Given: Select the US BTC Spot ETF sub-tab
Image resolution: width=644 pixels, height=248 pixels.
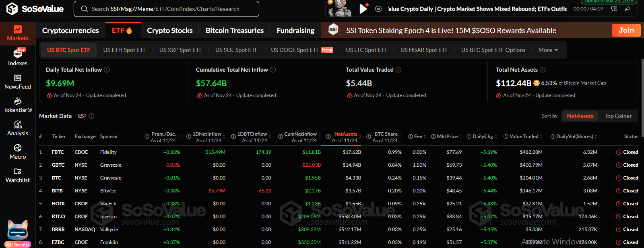Looking at the screenshot, I should 69,50.
